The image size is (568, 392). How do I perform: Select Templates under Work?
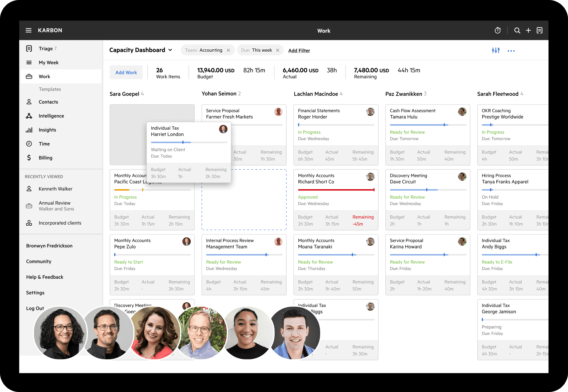point(50,89)
